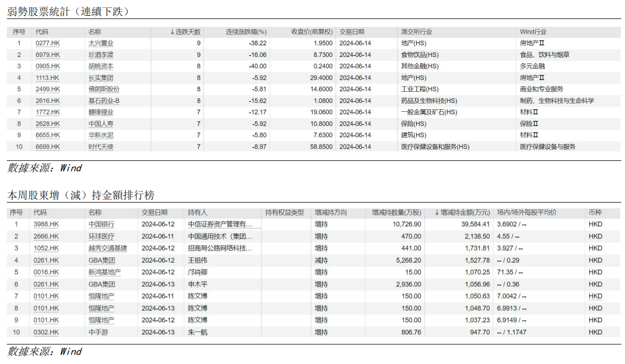This screenshot has width=625, height=364.
Task: Open stock code link 0016.HK
Action: [46, 272]
